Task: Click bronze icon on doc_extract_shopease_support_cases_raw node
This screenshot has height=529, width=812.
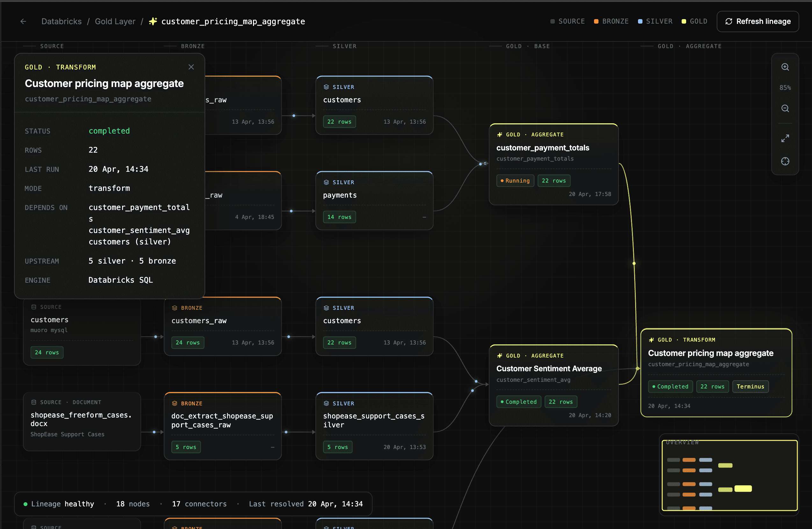Action: pos(174,403)
